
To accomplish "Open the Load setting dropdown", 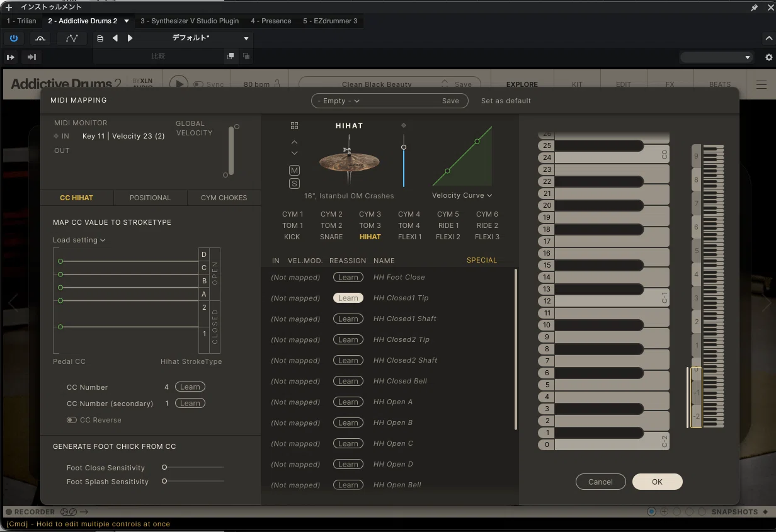I will coord(79,240).
